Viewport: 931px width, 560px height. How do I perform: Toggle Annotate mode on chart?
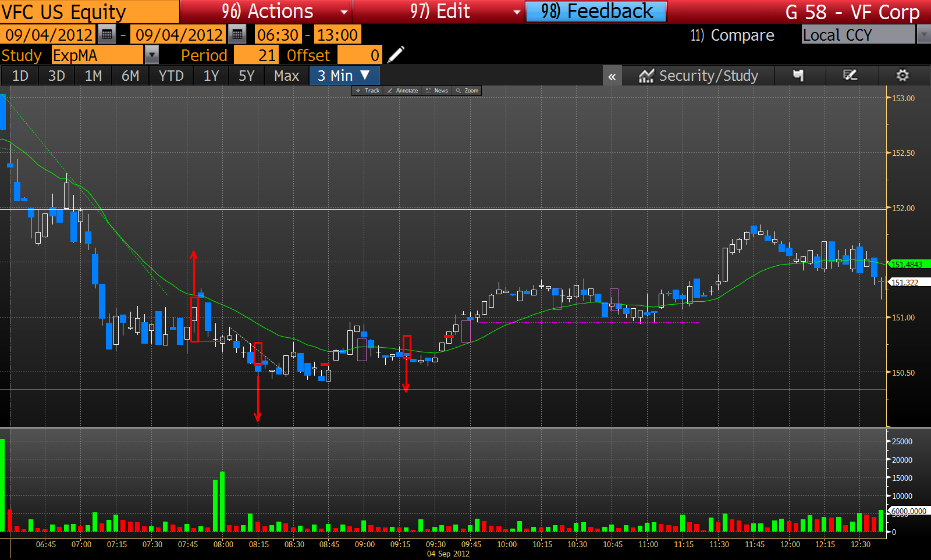[x=403, y=91]
